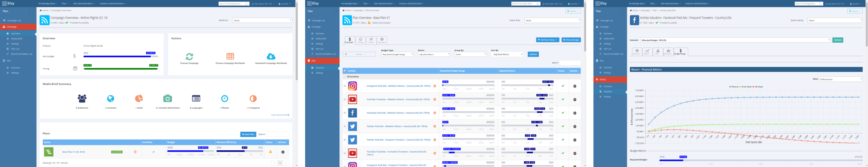Open the 4 Phases clock icon
Viewport: 868px width, 167px height.
tap(225, 99)
